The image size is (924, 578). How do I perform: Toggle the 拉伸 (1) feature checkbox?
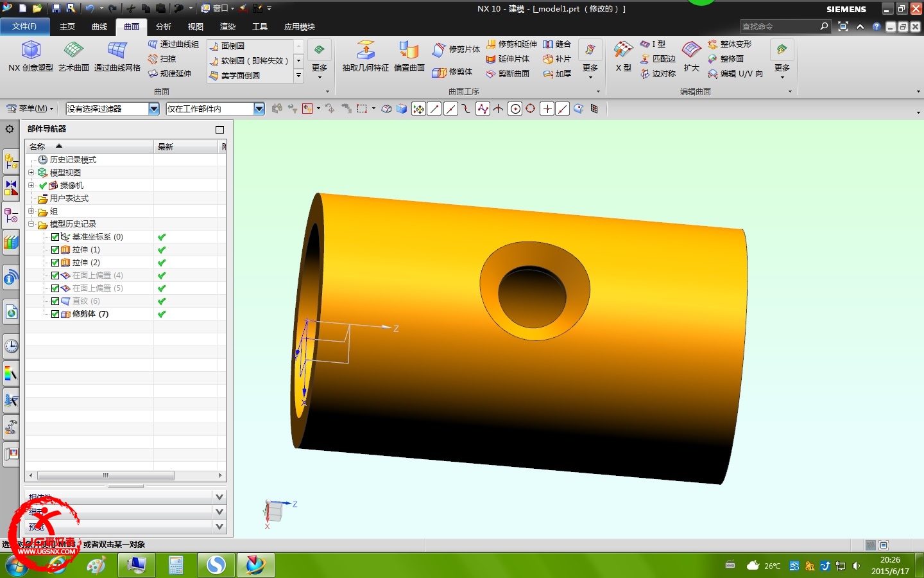point(55,250)
